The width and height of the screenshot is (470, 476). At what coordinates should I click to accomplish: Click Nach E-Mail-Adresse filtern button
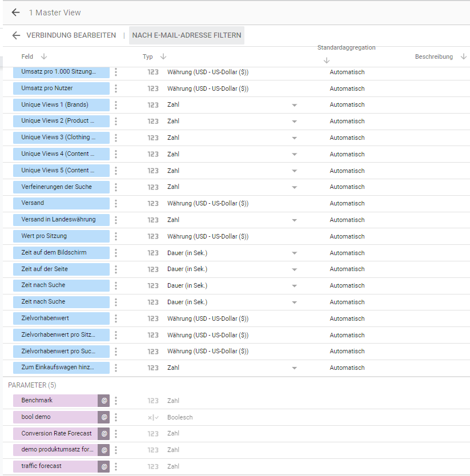click(187, 35)
